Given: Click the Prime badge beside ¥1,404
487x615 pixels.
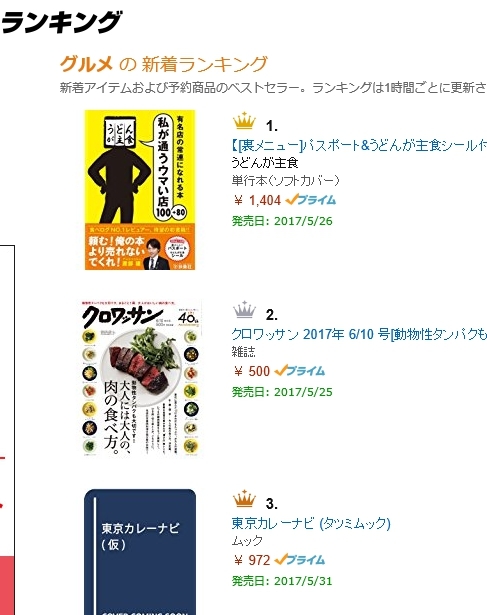Looking at the screenshot, I should (311, 200).
